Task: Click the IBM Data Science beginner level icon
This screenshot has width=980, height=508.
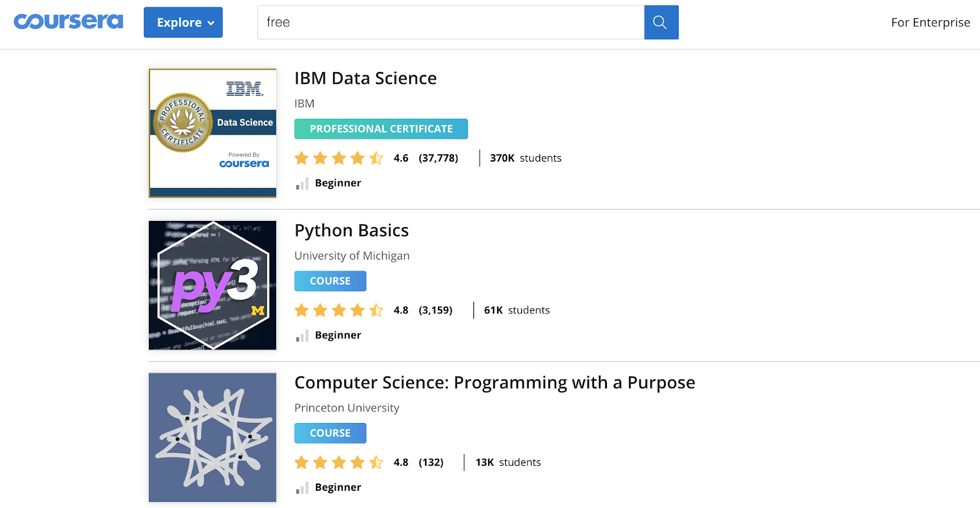Action: [302, 184]
